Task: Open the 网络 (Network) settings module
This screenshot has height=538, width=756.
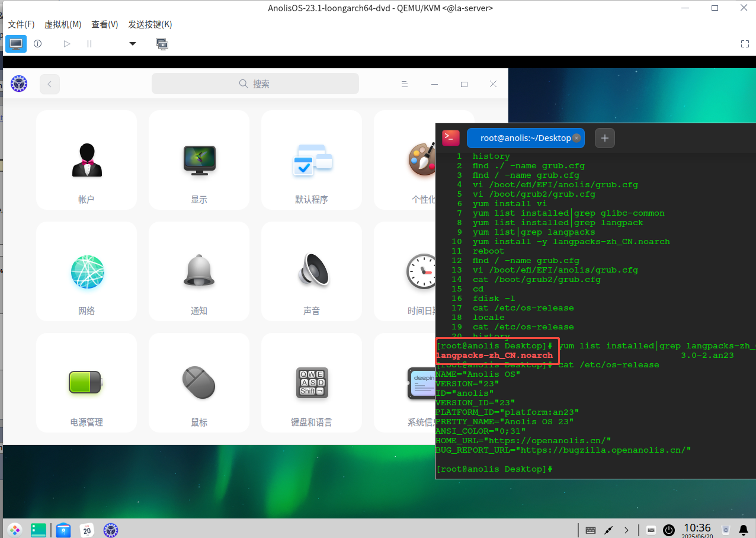Action: coord(87,272)
